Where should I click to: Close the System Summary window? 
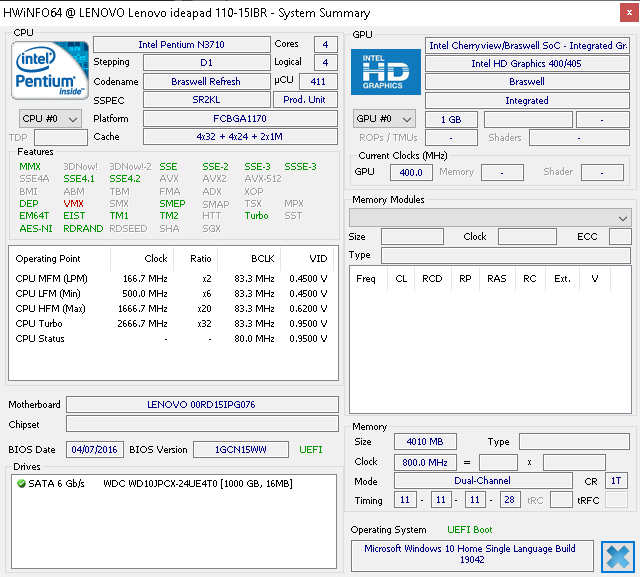click(x=629, y=13)
